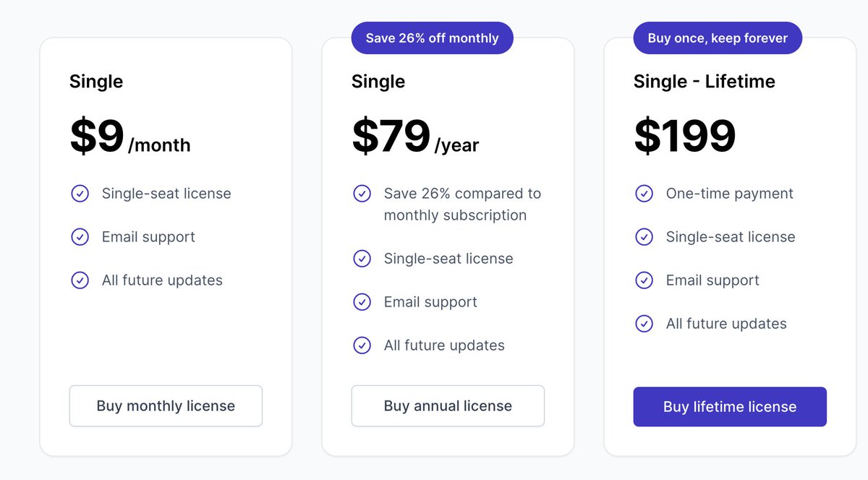Click the Single - Lifetime plan heading
The width and height of the screenshot is (868, 480).
[x=705, y=81]
